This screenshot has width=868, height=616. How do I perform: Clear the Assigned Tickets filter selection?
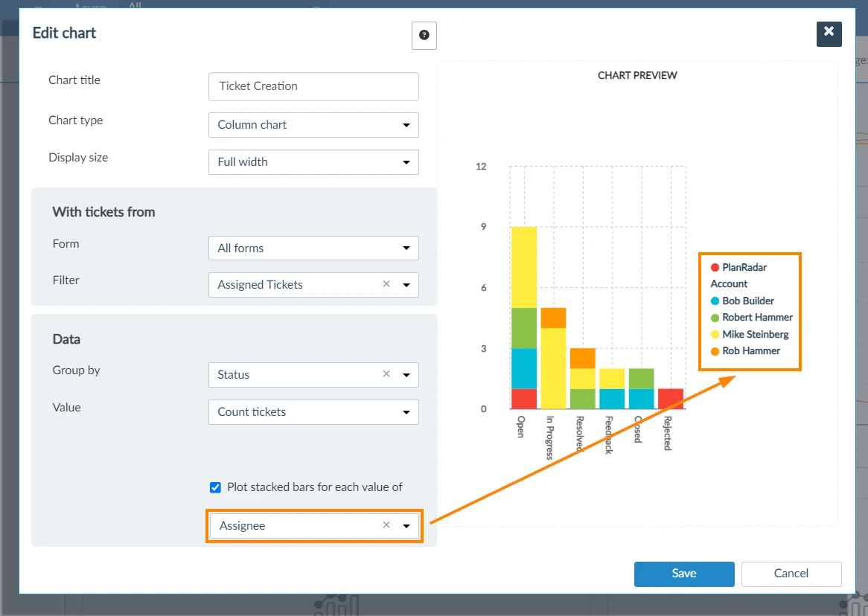click(x=386, y=284)
